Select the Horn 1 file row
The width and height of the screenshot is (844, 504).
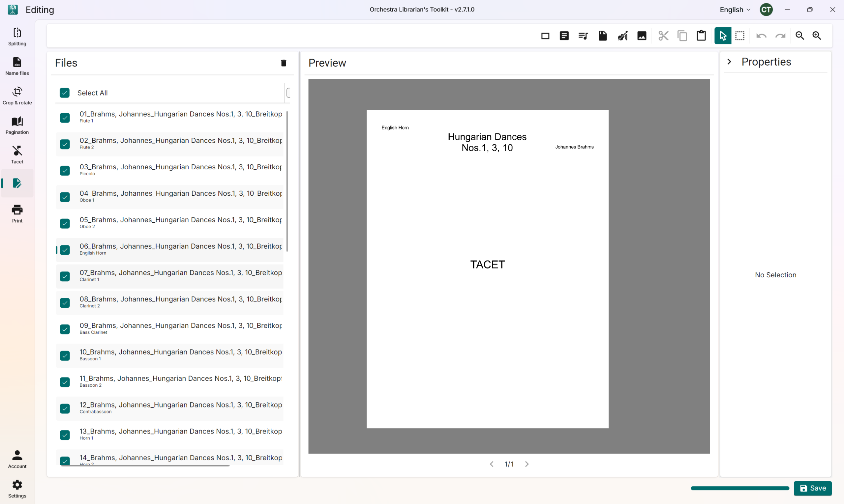169,435
